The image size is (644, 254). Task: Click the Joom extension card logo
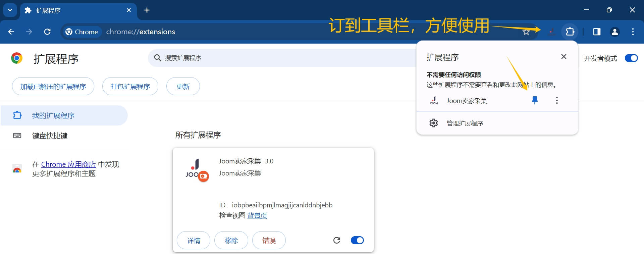click(197, 170)
